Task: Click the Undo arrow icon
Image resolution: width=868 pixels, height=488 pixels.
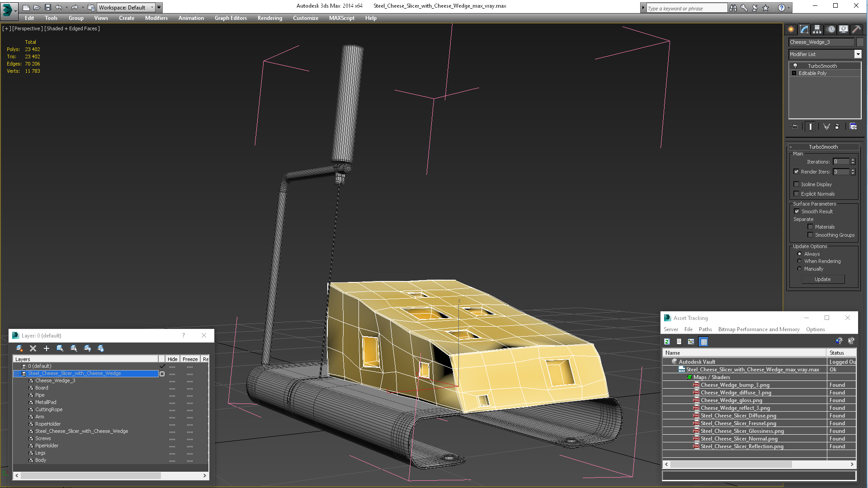Action: [x=58, y=7]
